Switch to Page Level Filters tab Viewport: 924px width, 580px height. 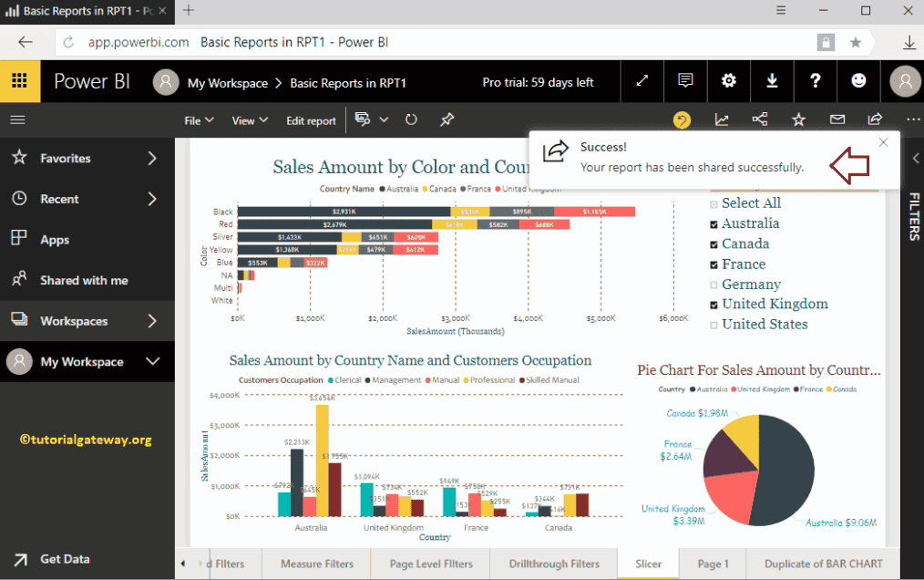[431, 564]
